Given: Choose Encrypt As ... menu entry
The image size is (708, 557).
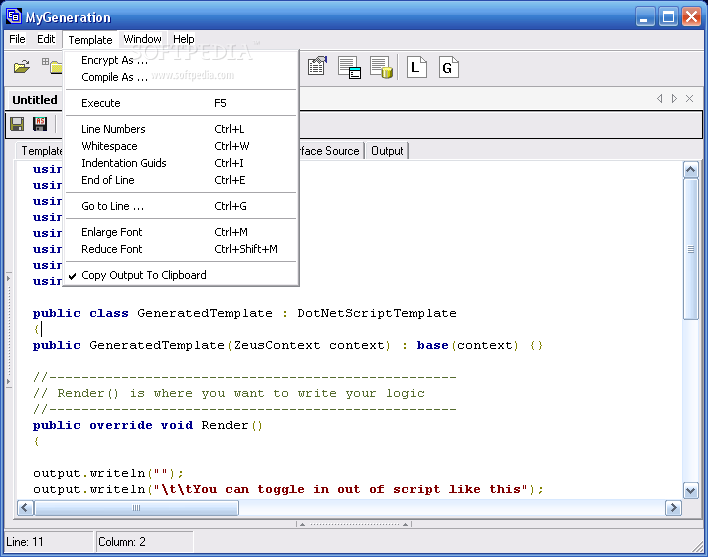Looking at the screenshot, I should point(181,60).
